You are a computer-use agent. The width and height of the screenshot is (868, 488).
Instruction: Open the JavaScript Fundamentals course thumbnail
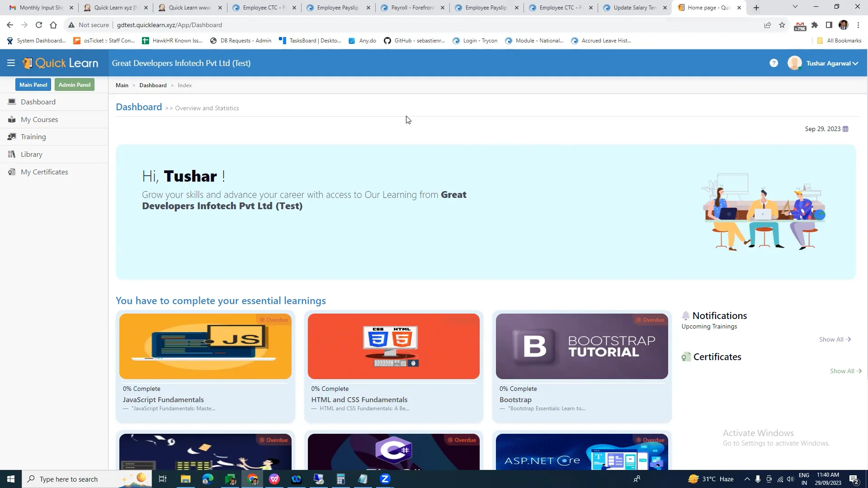click(x=205, y=347)
